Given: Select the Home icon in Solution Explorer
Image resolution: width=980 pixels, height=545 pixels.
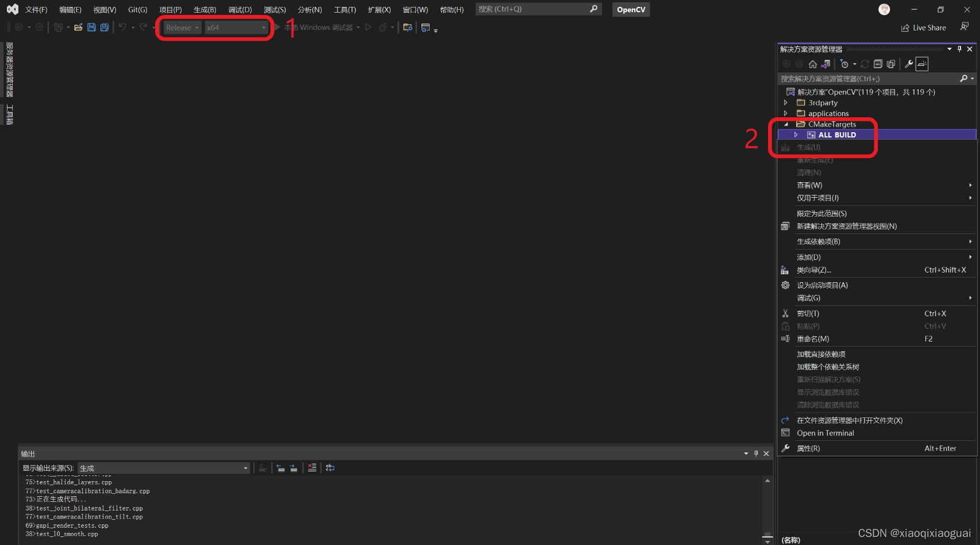Looking at the screenshot, I should coord(812,64).
